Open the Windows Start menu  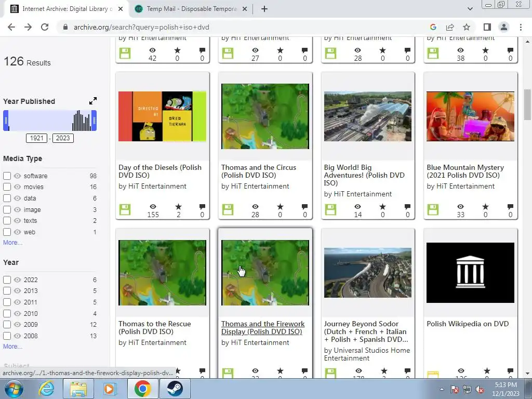(x=14, y=389)
